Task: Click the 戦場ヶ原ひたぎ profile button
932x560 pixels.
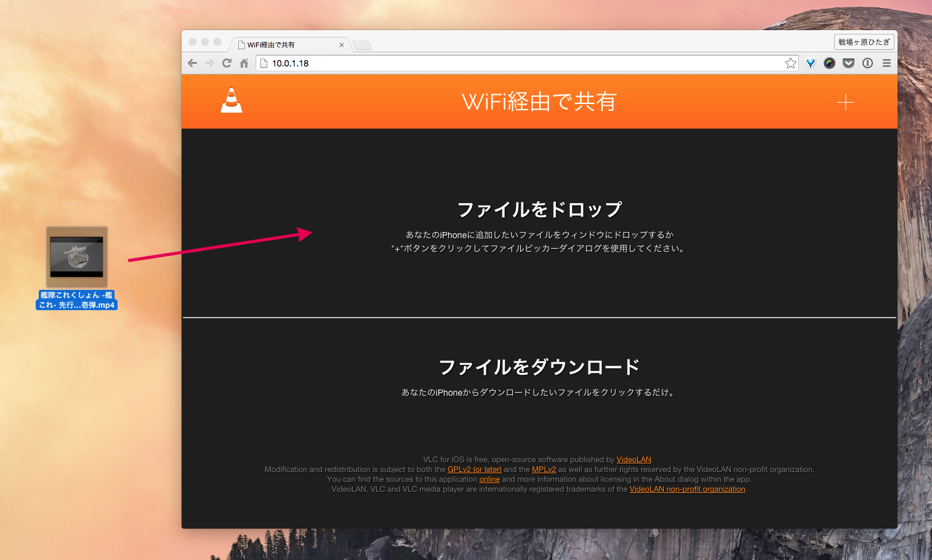Action: coord(864,42)
